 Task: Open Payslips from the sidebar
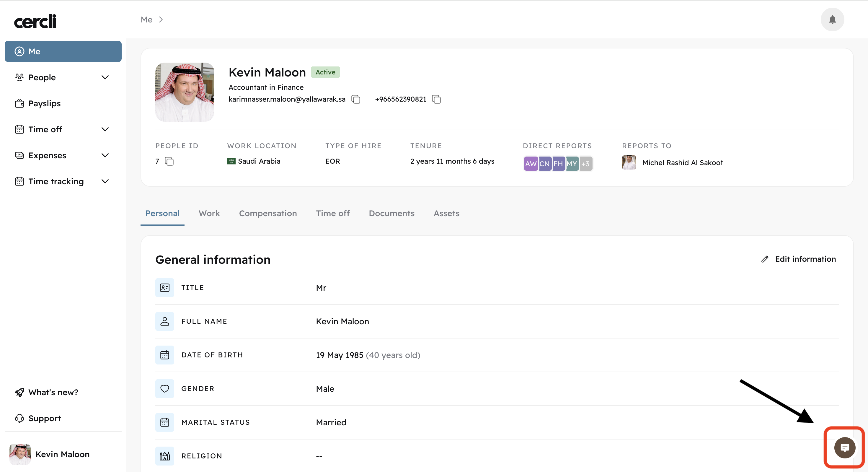tap(44, 103)
